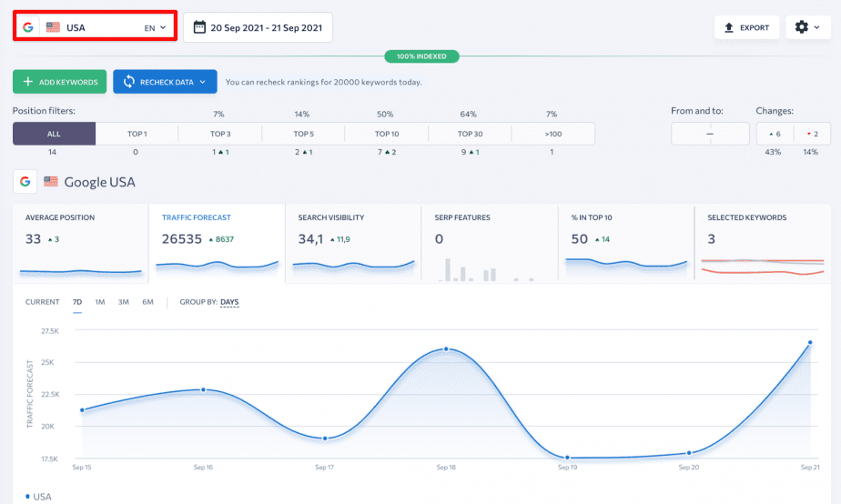Open the Group by DAYS dropdown
This screenshot has height=504, width=841.
coord(229,302)
